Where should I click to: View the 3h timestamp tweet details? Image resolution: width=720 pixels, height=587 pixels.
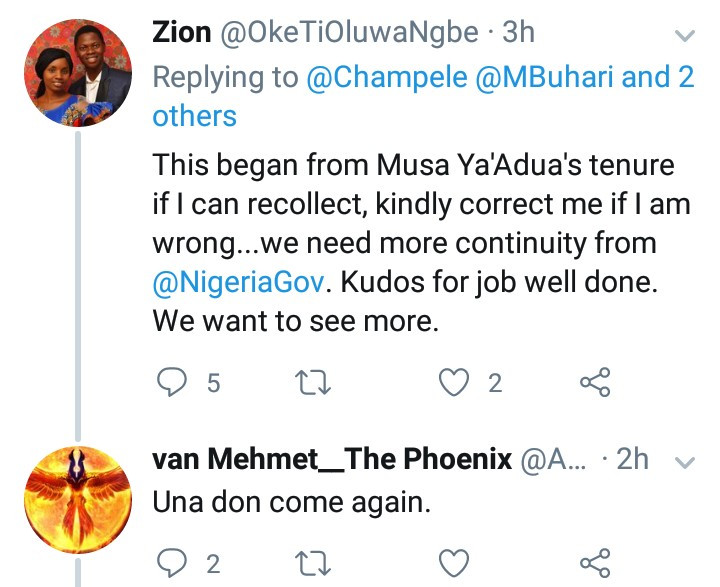(518, 33)
